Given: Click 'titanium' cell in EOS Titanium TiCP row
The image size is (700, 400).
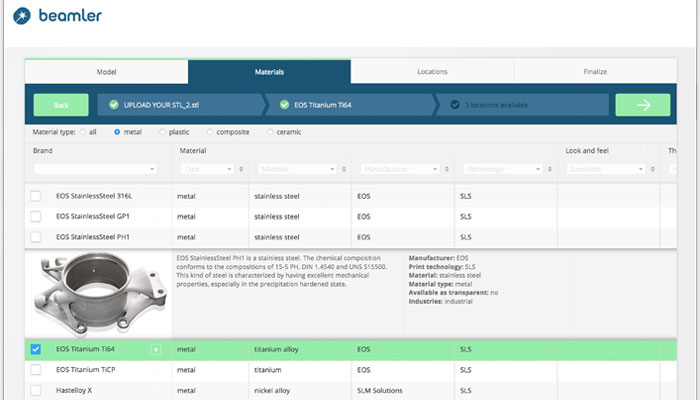Looking at the screenshot, I should (x=267, y=370).
